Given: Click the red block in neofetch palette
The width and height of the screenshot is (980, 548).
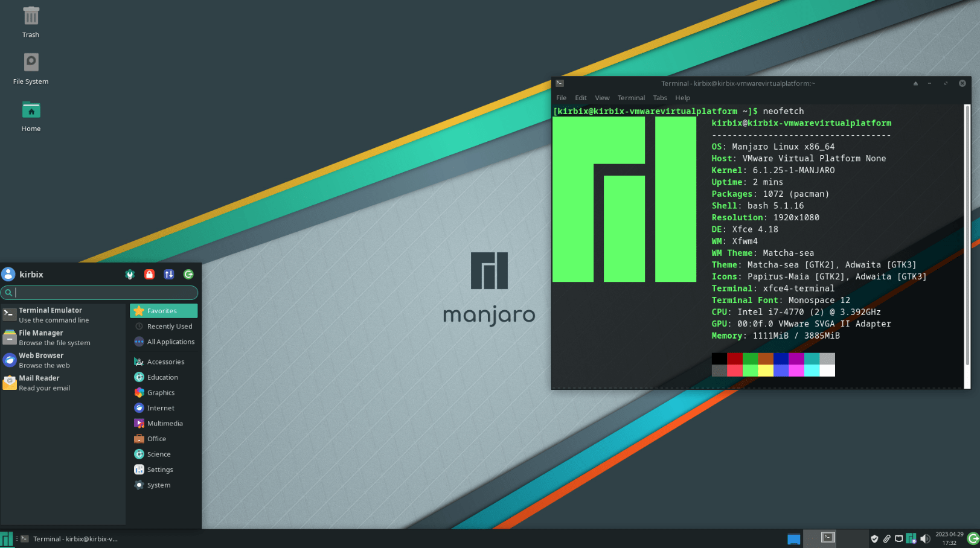Looking at the screenshot, I should click(734, 358).
